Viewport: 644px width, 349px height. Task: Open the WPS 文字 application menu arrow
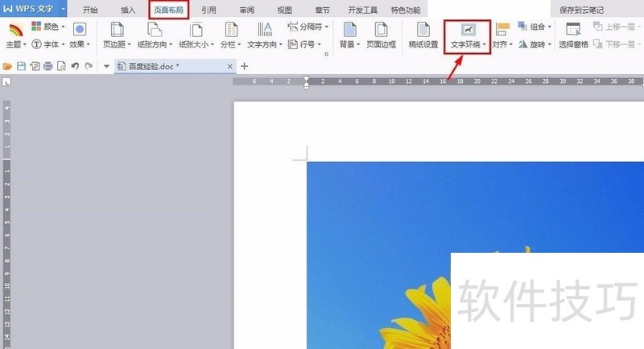click(63, 10)
